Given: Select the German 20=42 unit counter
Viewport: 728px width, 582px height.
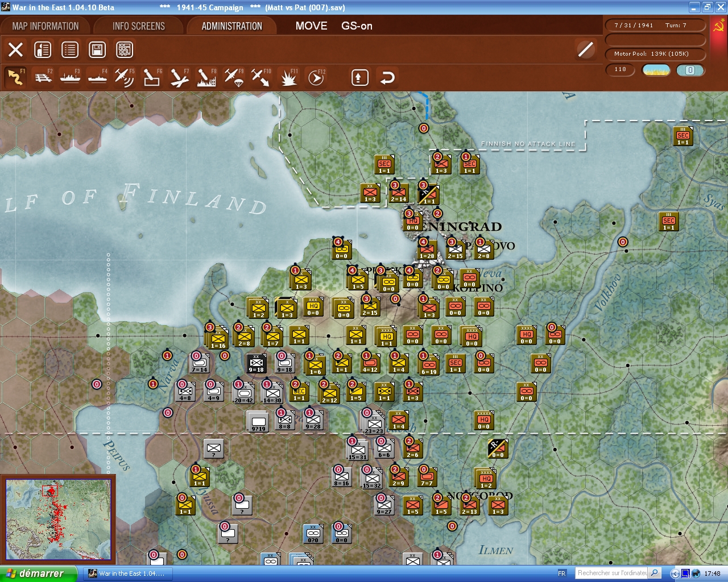Looking at the screenshot, I should [x=243, y=392].
